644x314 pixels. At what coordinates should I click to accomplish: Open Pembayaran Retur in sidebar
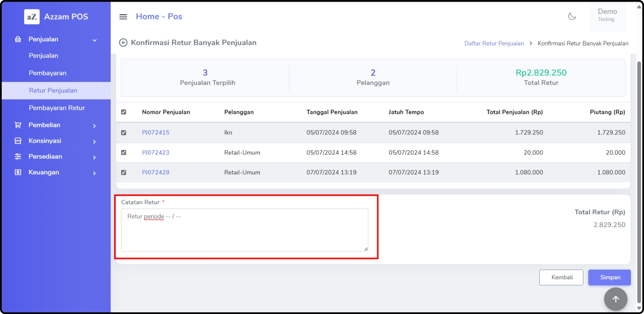tap(57, 108)
